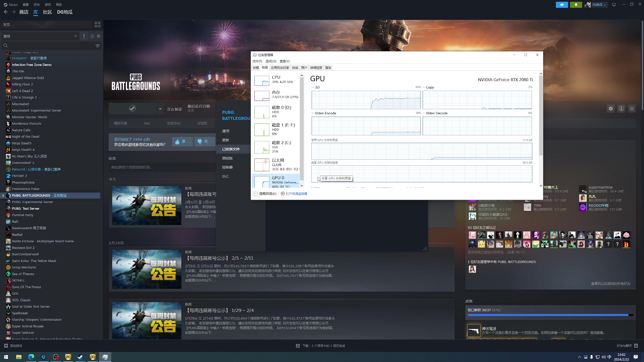The height and width of the screenshot is (362, 644).
Task: Go back with the Steam back arrow
Action: [6, 12]
